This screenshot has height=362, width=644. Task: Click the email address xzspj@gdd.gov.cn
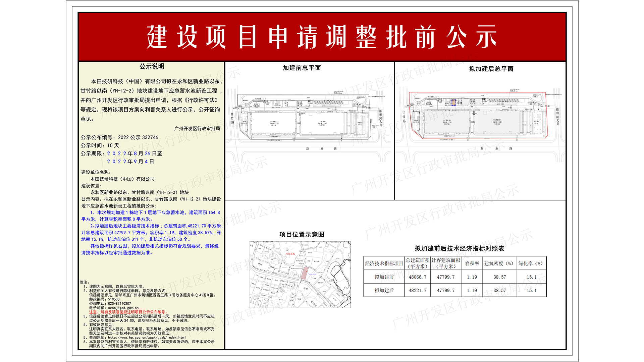point(123,308)
